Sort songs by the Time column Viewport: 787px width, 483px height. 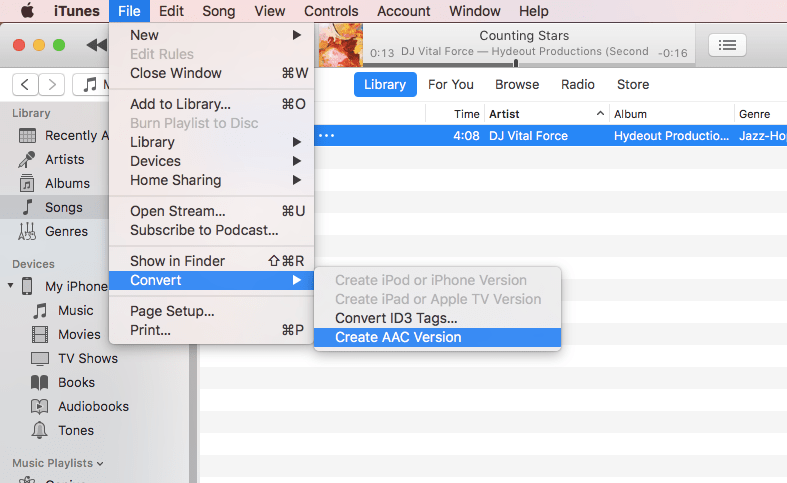click(x=455, y=114)
